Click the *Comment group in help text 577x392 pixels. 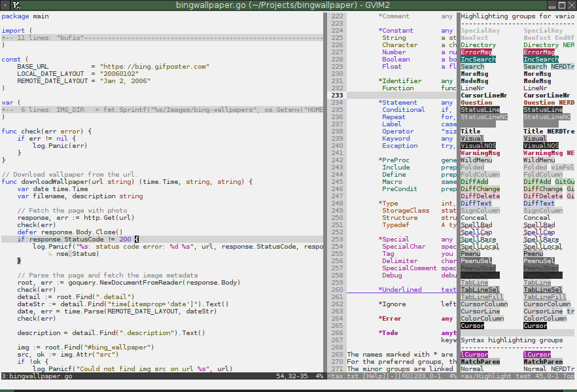click(x=393, y=16)
